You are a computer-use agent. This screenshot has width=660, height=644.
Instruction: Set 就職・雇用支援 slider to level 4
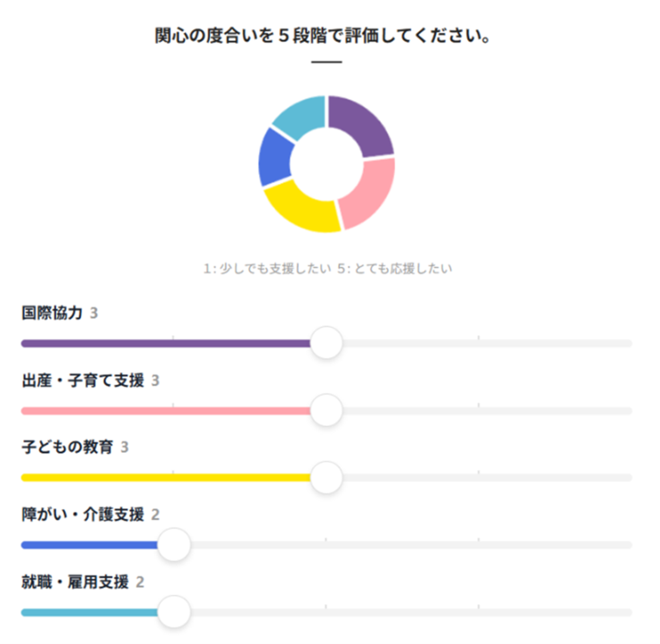click(478, 612)
